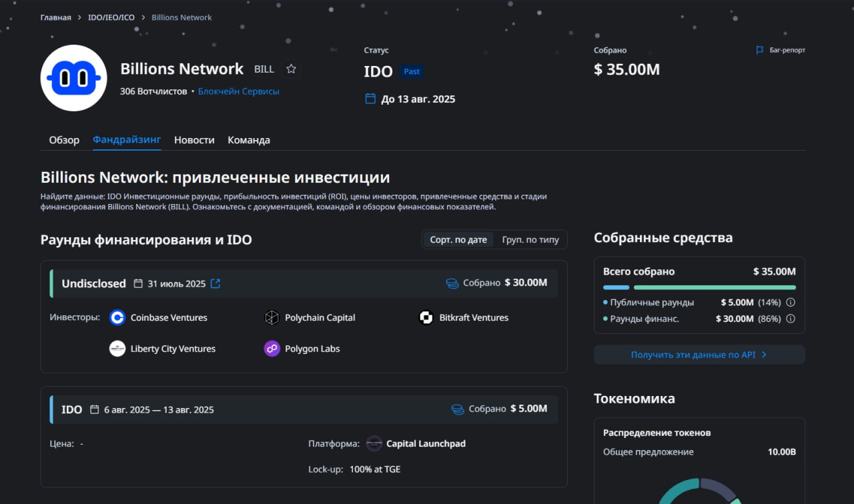Open the Обзор tab
The image size is (854, 504).
coord(64,140)
